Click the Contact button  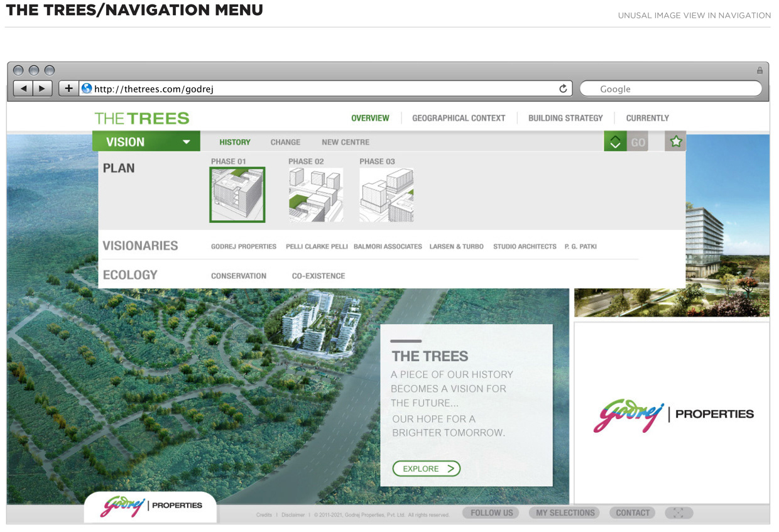(633, 513)
